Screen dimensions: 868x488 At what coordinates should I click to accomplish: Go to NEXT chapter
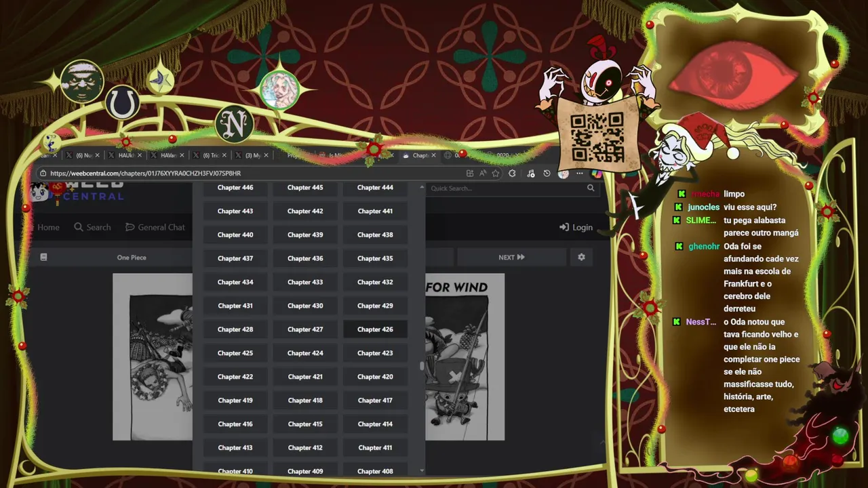pyautogui.click(x=511, y=258)
